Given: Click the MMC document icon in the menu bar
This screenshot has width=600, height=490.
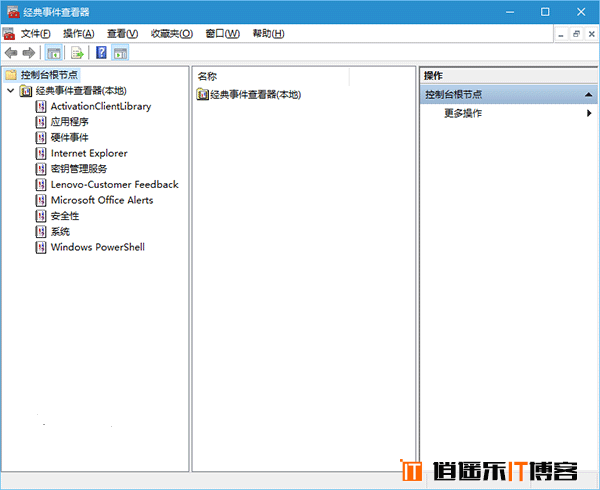Looking at the screenshot, I should pos(9,34).
